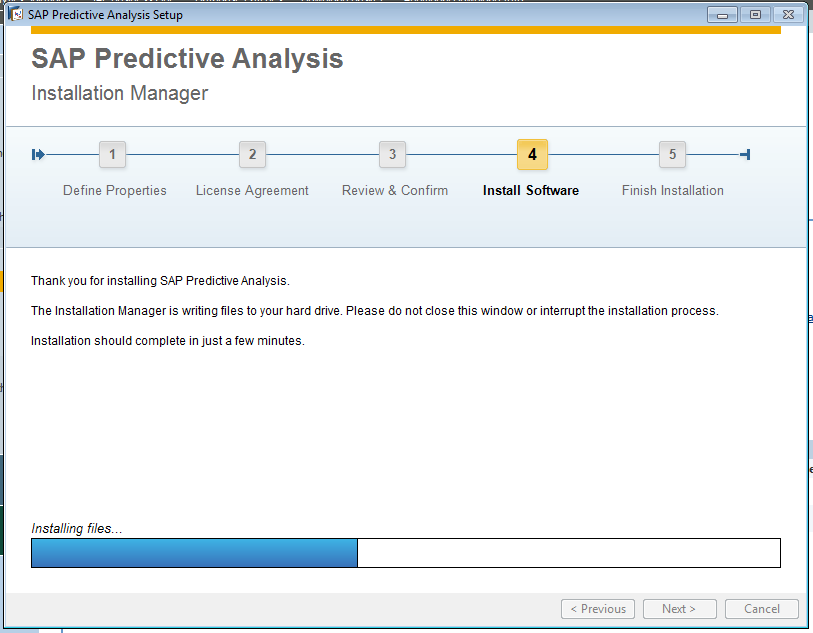
Task: Click 'Thank you for installing SAP Predictive Analysis.' text
Action: [160, 281]
